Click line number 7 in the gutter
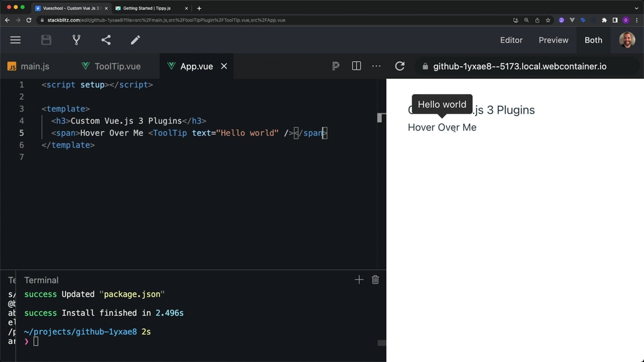Viewport: 644px width, 362px height. coord(22,157)
